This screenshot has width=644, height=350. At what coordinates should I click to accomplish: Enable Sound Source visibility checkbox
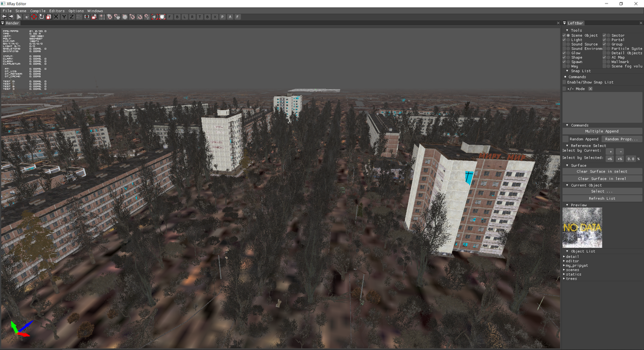click(564, 44)
